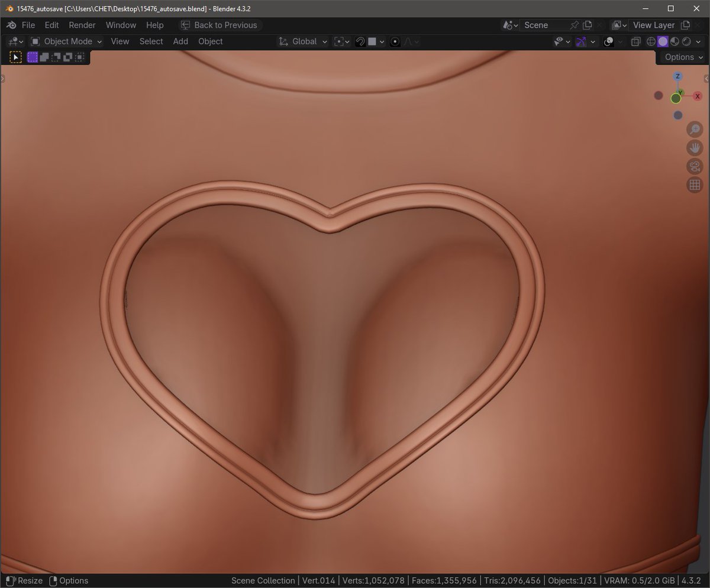Image resolution: width=710 pixels, height=588 pixels.
Task: Toggle X-ray mode
Action: pos(636,41)
